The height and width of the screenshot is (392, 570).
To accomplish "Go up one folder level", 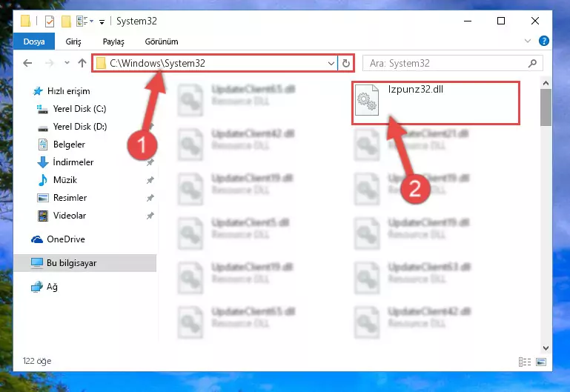I will (82, 63).
